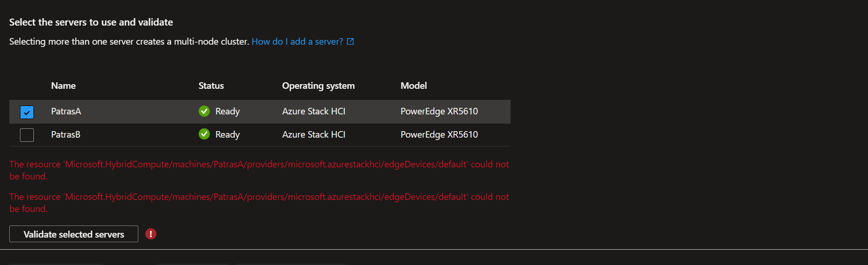Screen dimensions: 868x265
Task: Open the "How do I add a server?" link
Action: (297, 41)
